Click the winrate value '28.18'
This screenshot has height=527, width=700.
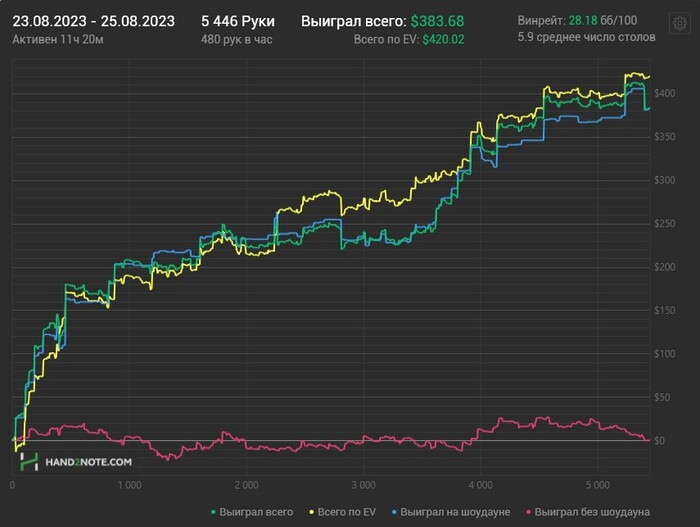coord(583,20)
